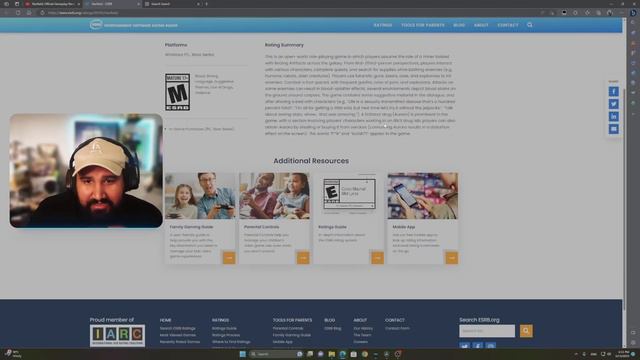This screenshot has height=360, width=640.
Task: Click the footer Search ESRB.org input field
Action: point(487,331)
